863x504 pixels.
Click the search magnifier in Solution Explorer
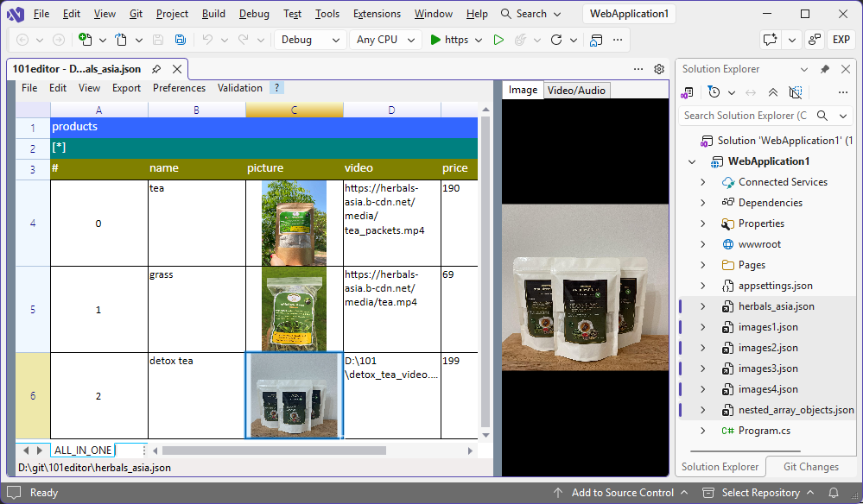822,116
